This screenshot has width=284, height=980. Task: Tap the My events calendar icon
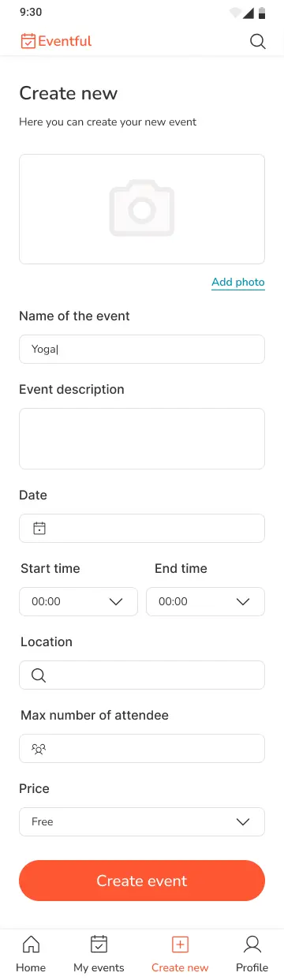pos(99,944)
